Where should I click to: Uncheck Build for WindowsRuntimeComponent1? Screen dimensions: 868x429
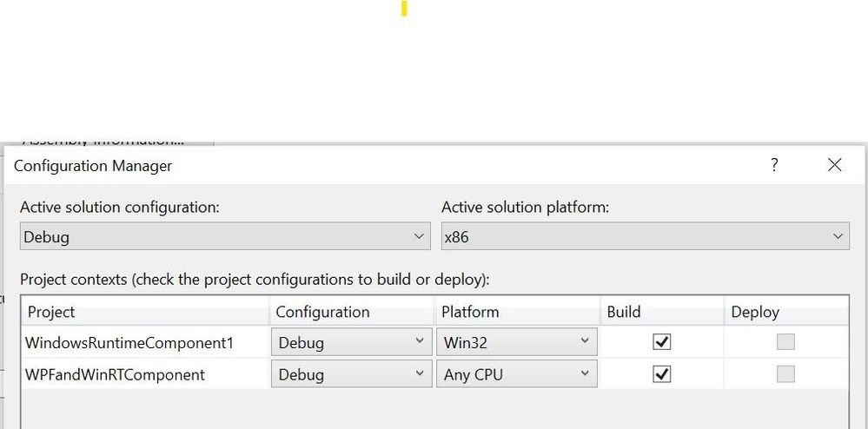coord(661,342)
